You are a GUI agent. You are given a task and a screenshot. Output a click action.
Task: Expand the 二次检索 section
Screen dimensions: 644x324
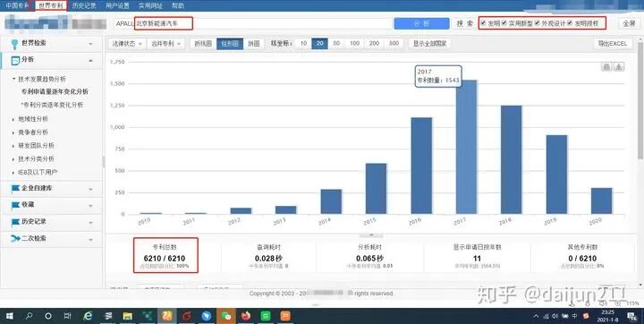point(51,239)
